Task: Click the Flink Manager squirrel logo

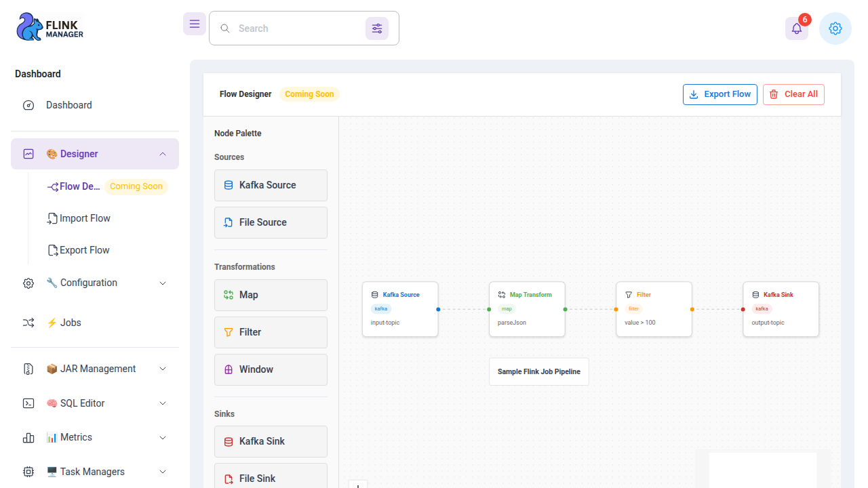Action: click(50, 27)
